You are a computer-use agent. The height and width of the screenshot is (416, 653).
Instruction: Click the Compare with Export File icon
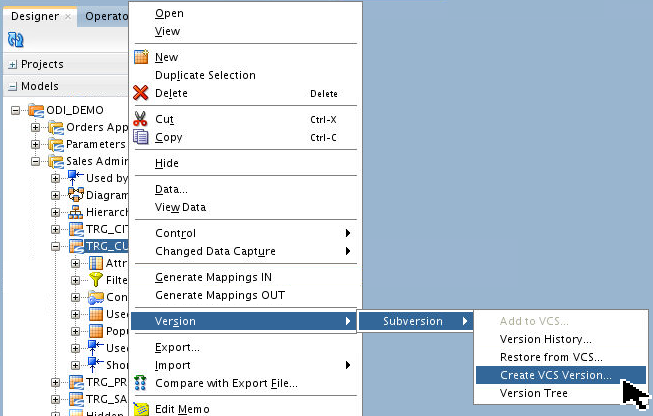click(141, 383)
